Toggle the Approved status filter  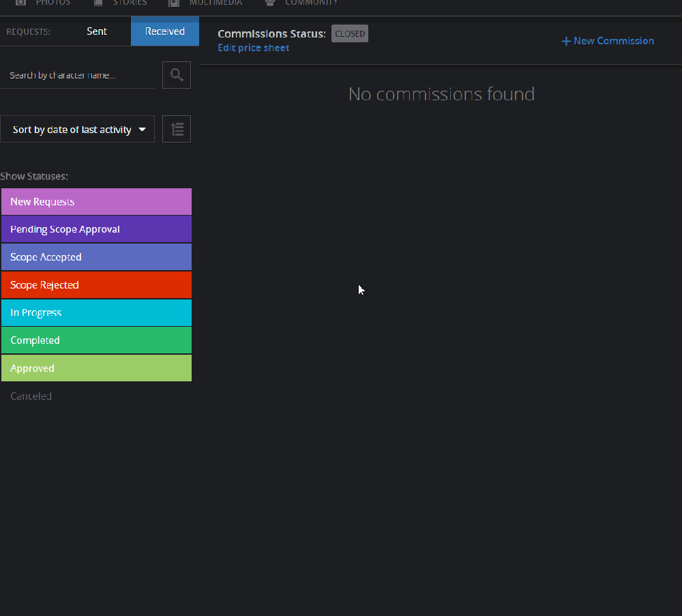point(96,368)
